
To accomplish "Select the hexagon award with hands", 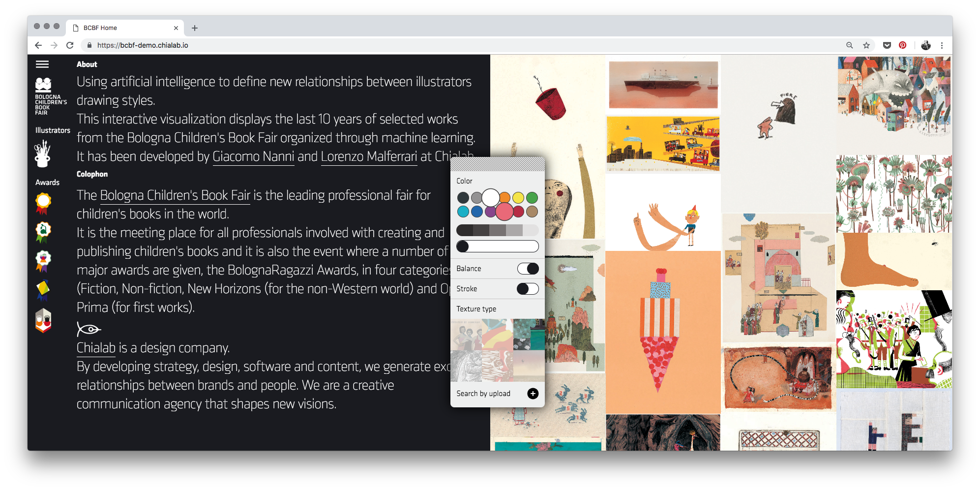I will [43, 321].
